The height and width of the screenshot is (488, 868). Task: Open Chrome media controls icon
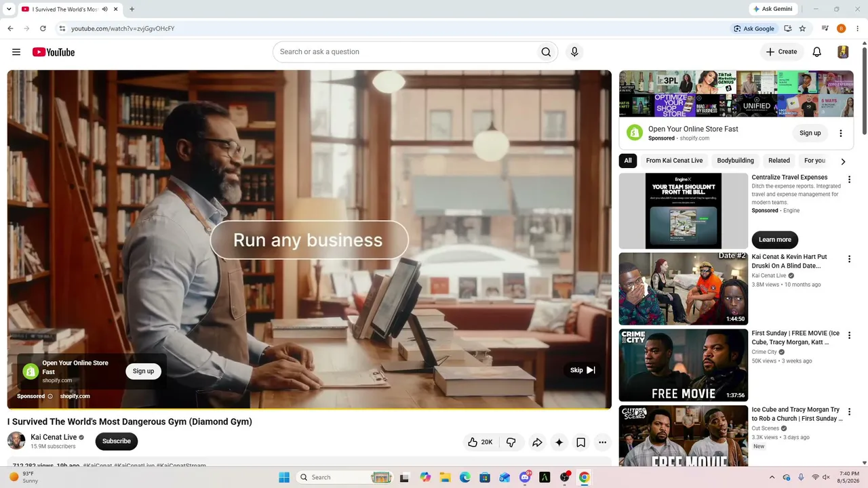(825, 28)
